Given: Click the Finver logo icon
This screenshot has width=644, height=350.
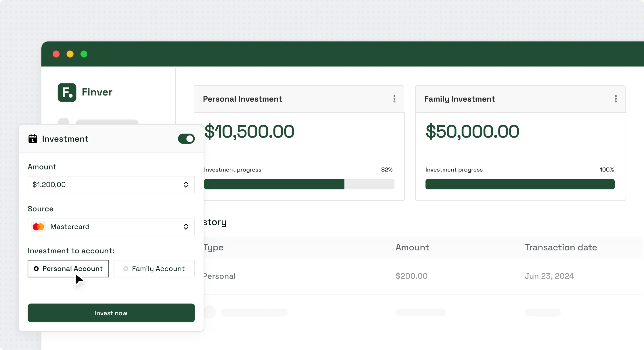Looking at the screenshot, I should pos(67,92).
